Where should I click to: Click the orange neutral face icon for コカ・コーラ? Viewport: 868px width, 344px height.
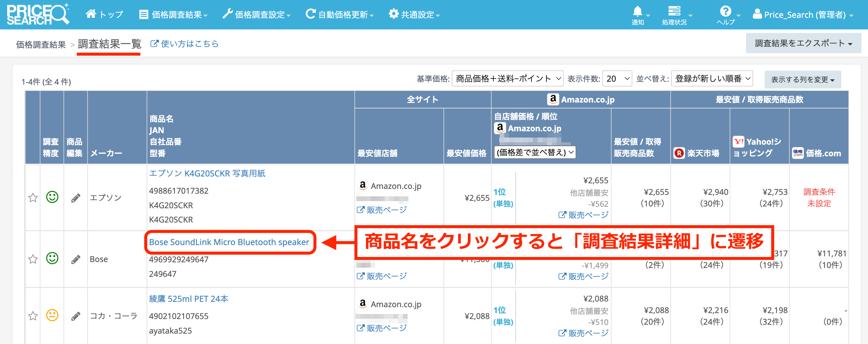[52, 315]
